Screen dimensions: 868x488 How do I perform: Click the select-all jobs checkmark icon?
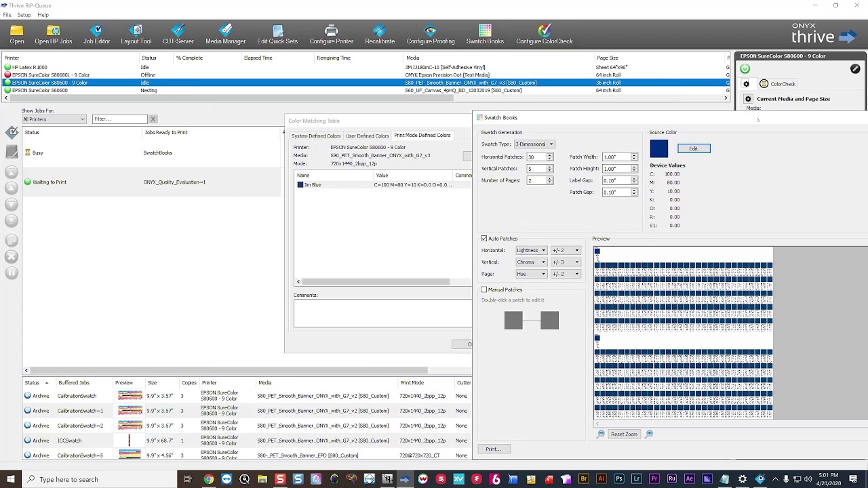(x=12, y=132)
